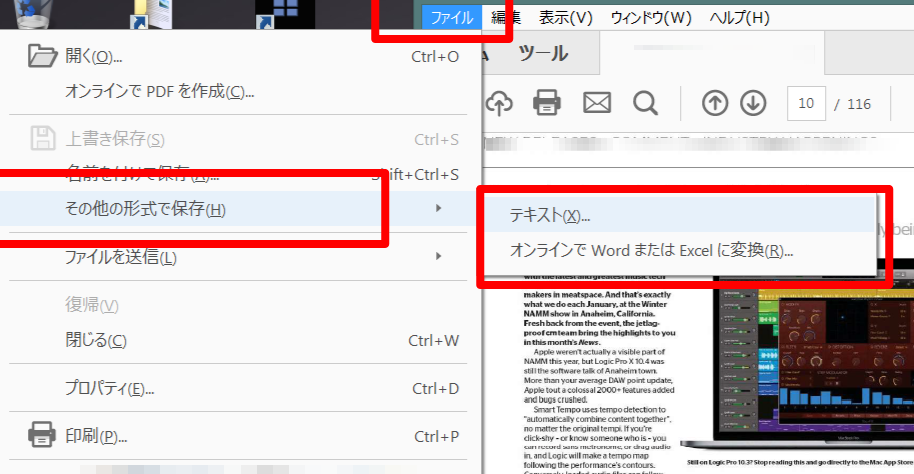
Task: Click the Ctrl+P shortcut text
Action: click(x=437, y=437)
